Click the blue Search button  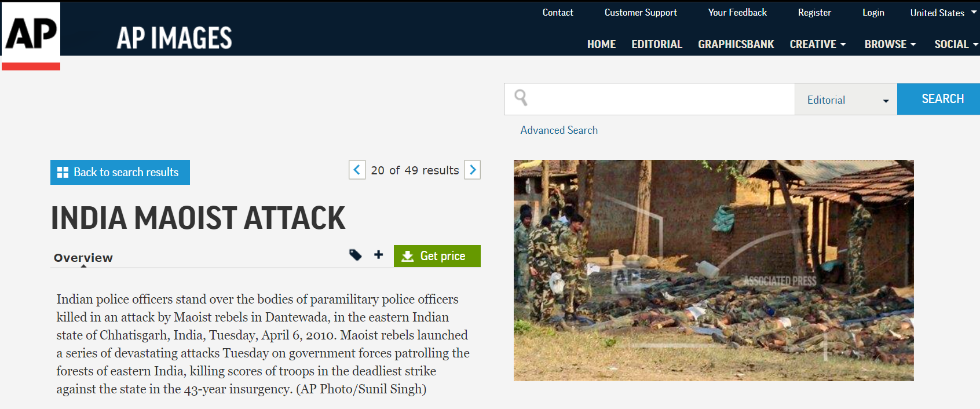(x=938, y=99)
